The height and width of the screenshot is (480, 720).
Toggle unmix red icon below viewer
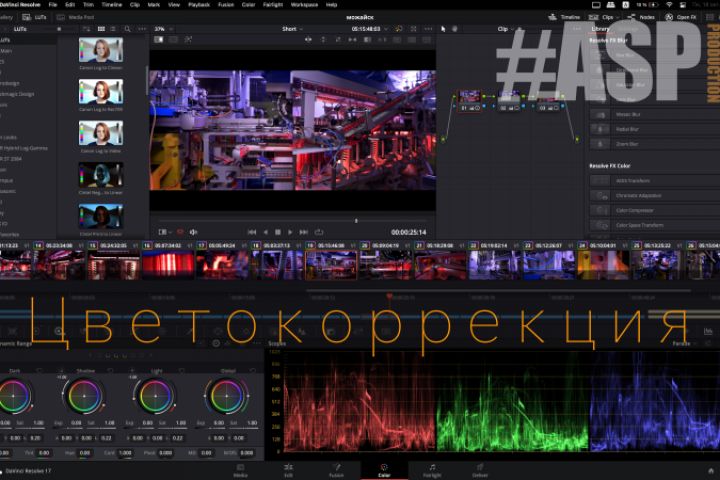point(180,232)
